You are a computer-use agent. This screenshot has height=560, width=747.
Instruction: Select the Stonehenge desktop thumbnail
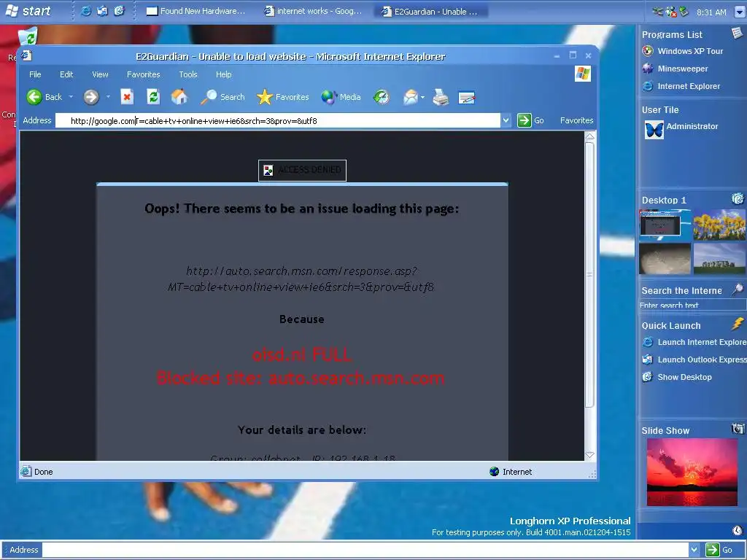click(719, 259)
